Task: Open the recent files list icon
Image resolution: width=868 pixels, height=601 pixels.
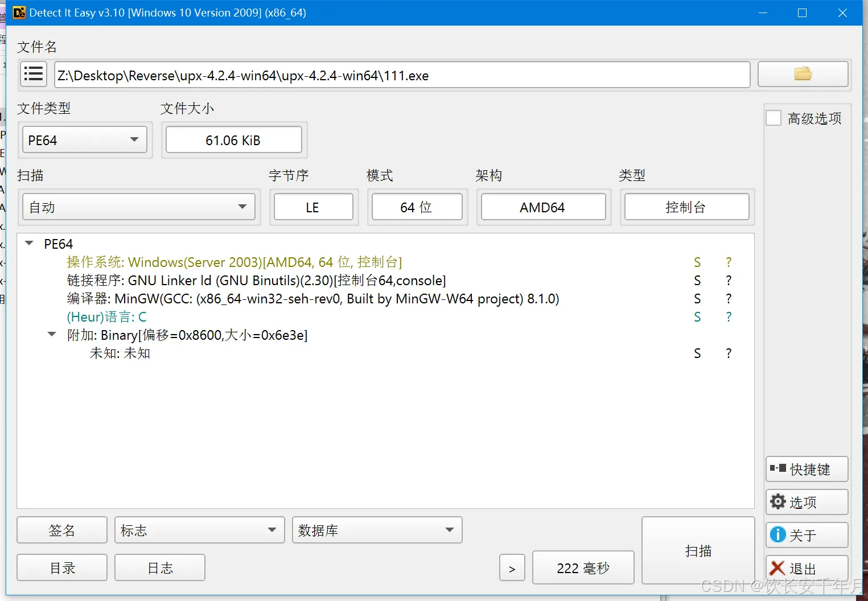Action: (x=34, y=74)
